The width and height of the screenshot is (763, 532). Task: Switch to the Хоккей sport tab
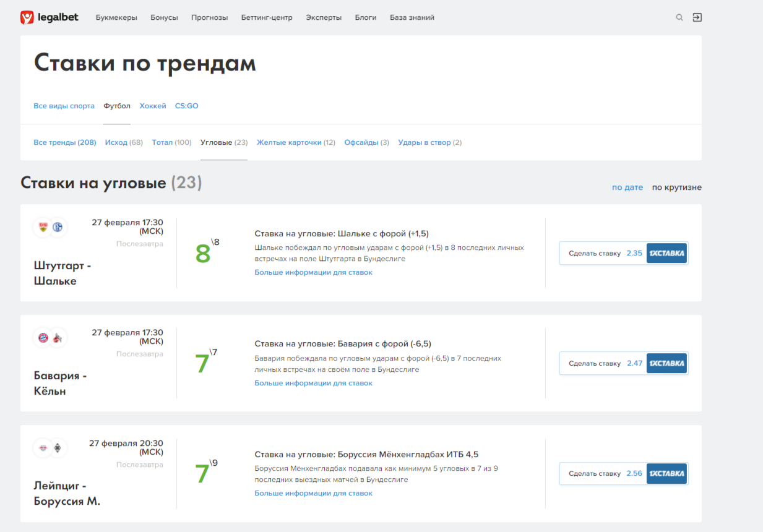pyautogui.click(x=153, y=106)
